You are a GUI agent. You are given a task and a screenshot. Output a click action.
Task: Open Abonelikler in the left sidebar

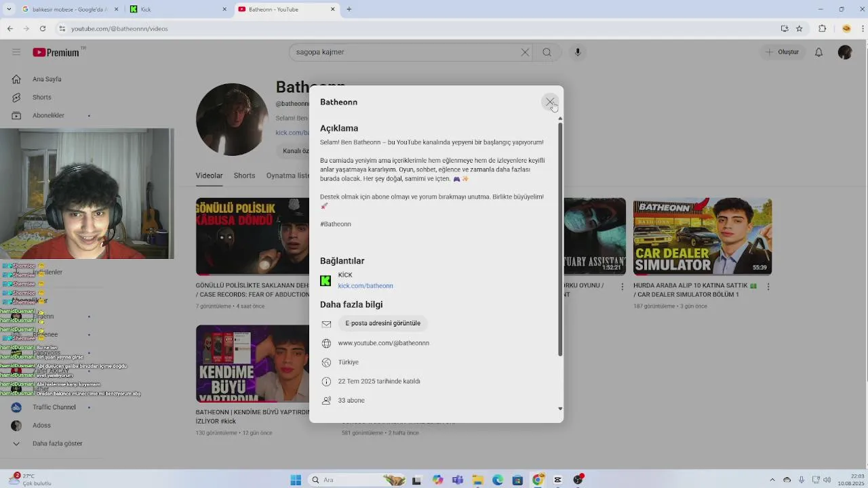tap(49, 116)
